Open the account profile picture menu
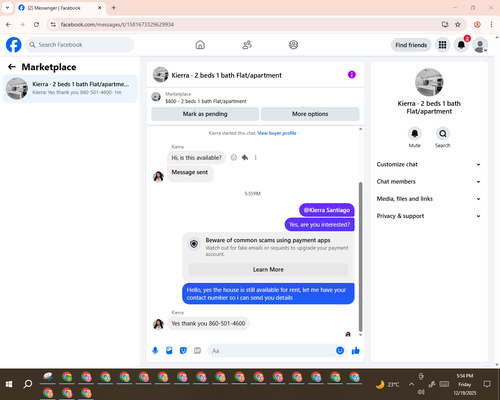This screenshot has height=400, width=500. (x=480, y=45)
